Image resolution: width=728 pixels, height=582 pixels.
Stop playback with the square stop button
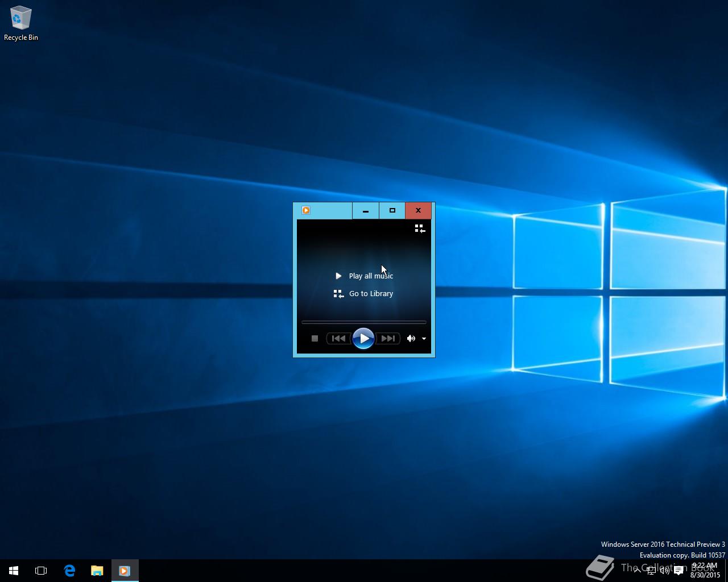coord(315,338)
